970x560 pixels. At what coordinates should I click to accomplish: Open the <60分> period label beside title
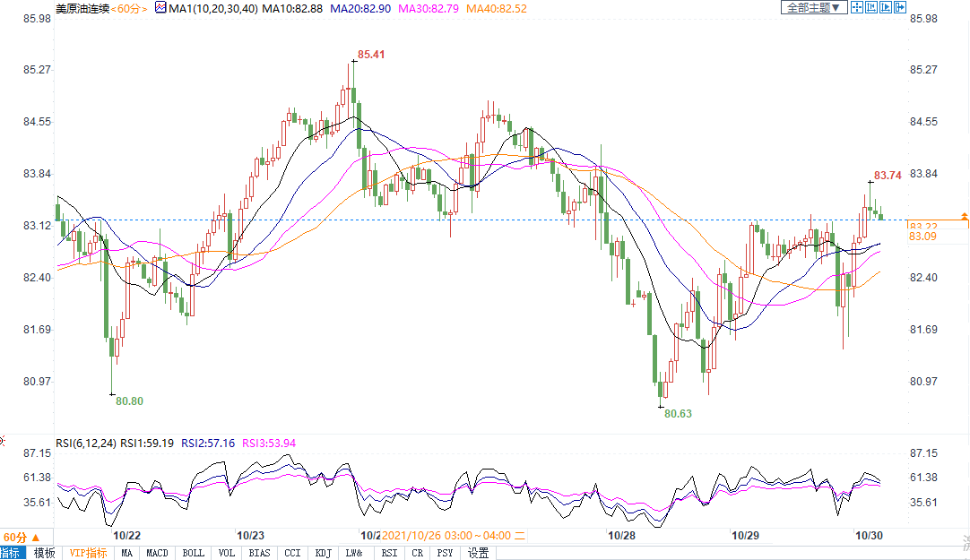click(x=130, y=7)
